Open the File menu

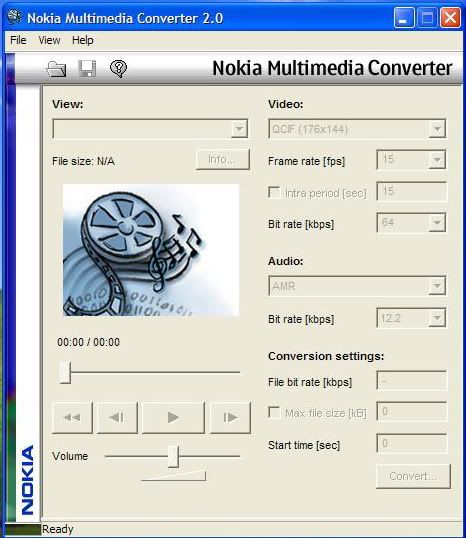click(18, 40)
